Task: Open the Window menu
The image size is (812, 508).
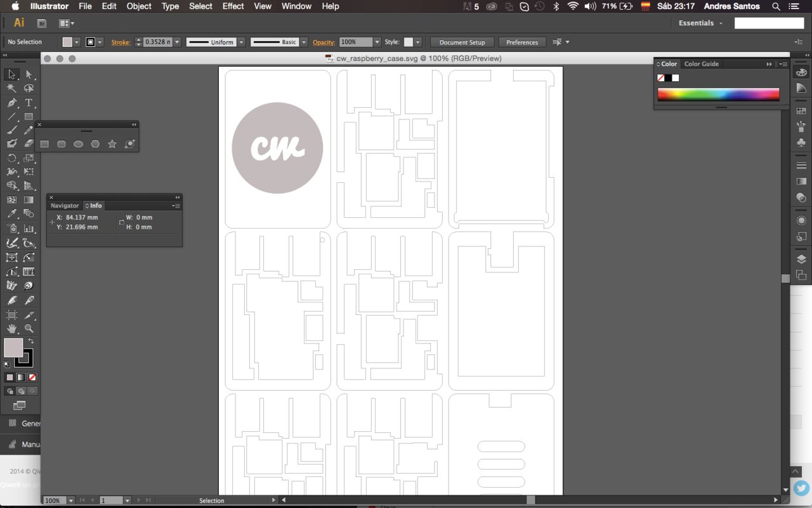Action: 296,6
